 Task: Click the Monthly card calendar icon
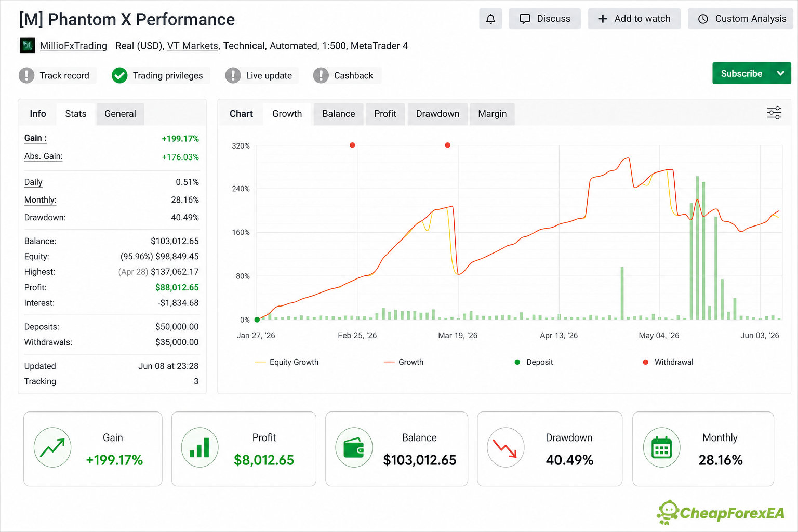click(x=661, y=447)
